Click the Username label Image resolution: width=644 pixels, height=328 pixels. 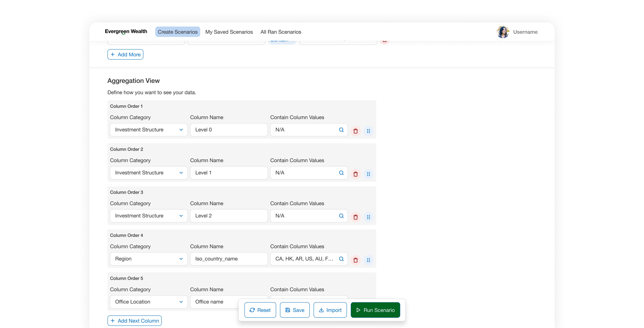[525, 32]
